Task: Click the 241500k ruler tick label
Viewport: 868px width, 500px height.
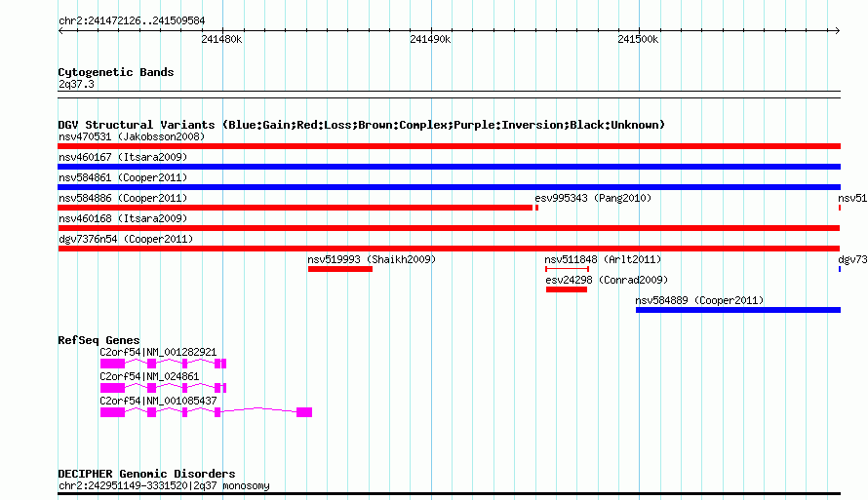Action: (x=638, y=39)
